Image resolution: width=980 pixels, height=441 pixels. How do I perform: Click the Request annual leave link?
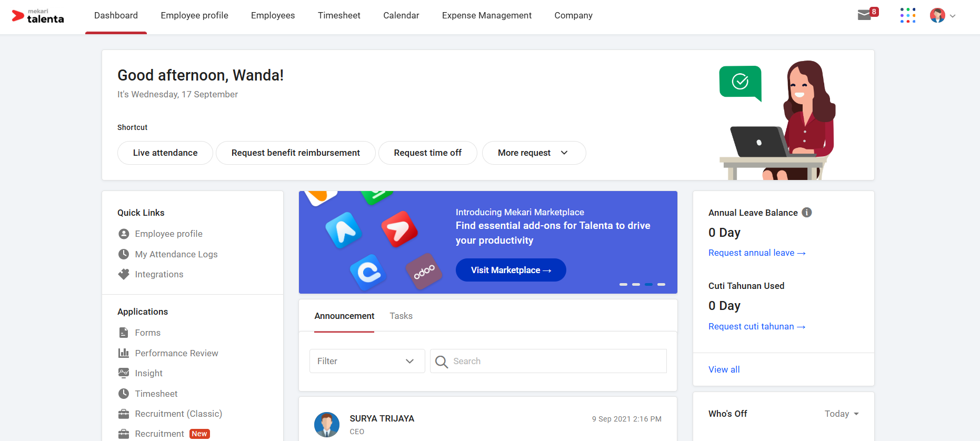pyautogui.click(x=756, y=253)
